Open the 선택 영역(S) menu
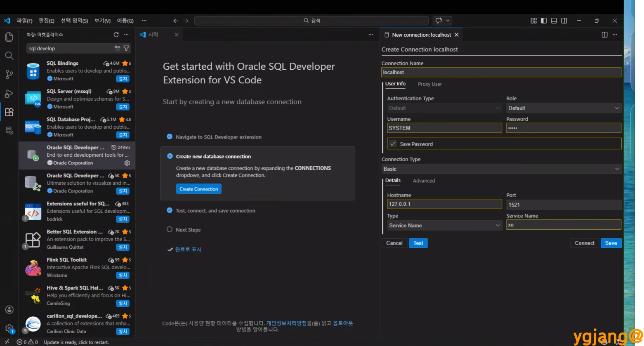This screenshot has height=346, width=644. pyautogui.click(x=74, y=21)
